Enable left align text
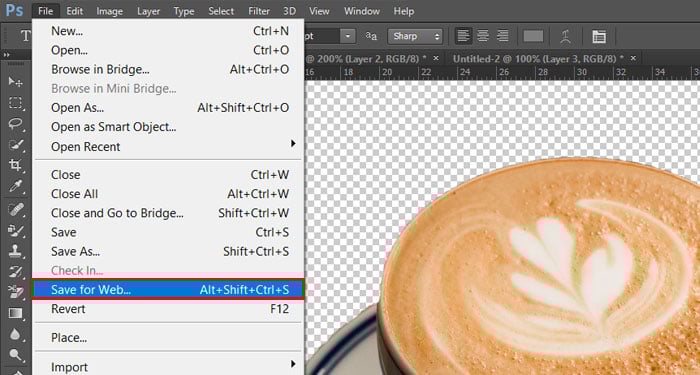The image size is (700, 375). (x=464, y=36)
